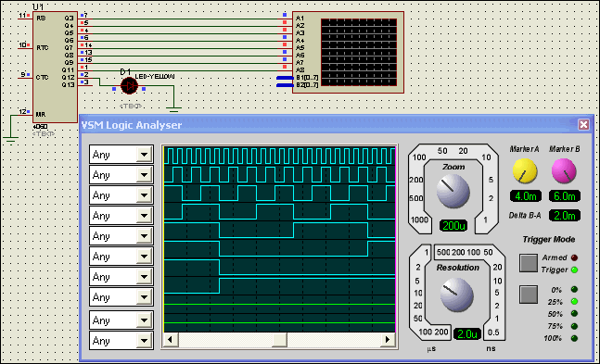Close the VSM Logic Analyser window
The height and width of the screenshot is (364, 600).
[x=583, y=125]
